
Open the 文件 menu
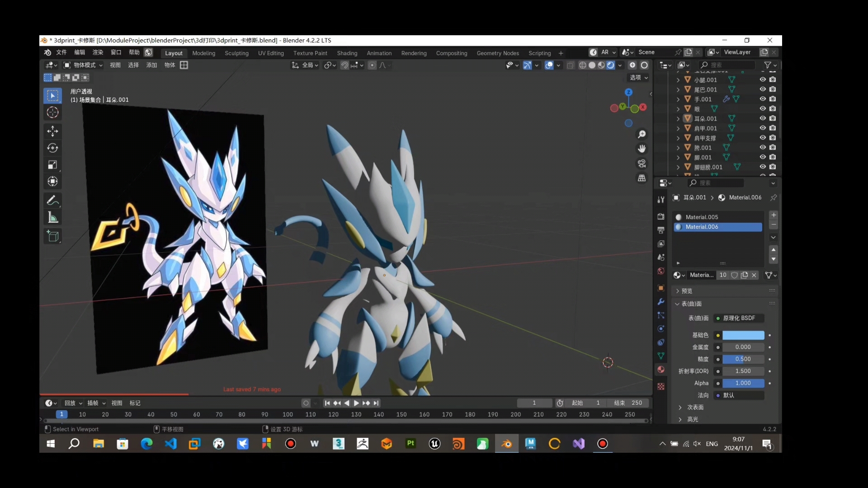(x=61, y=52)
